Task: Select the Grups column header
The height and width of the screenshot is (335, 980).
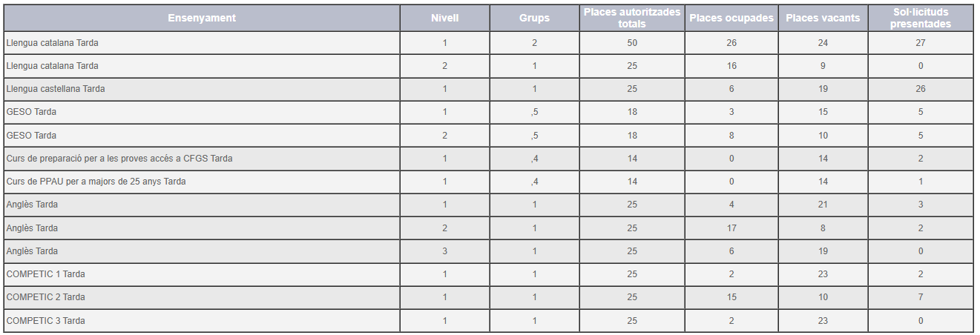Action: click(534, 18)
